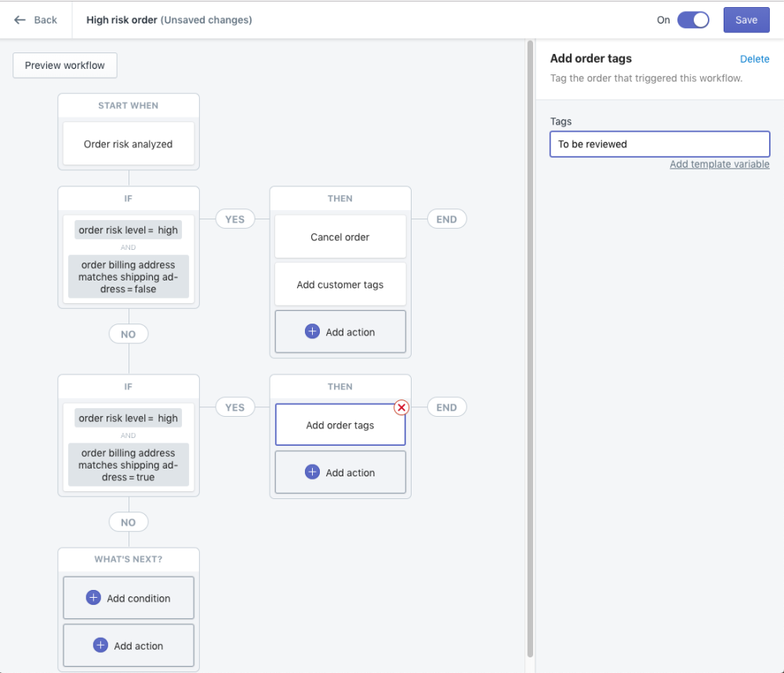Image resolution: width=784 pixels, height=673 pixels.
Task: Open Add template variable options
Action: pos(719,164)
